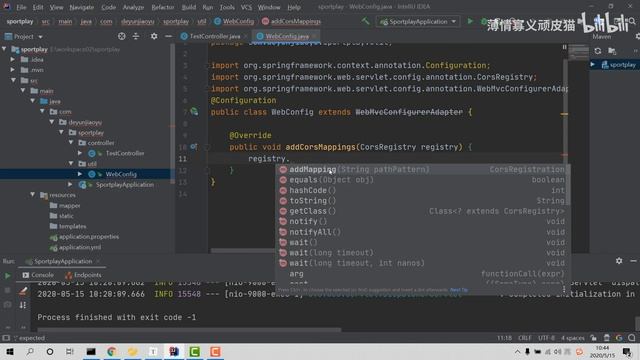
Task: Click Collapse All icon in Project panel
Action: pos(136,36)
